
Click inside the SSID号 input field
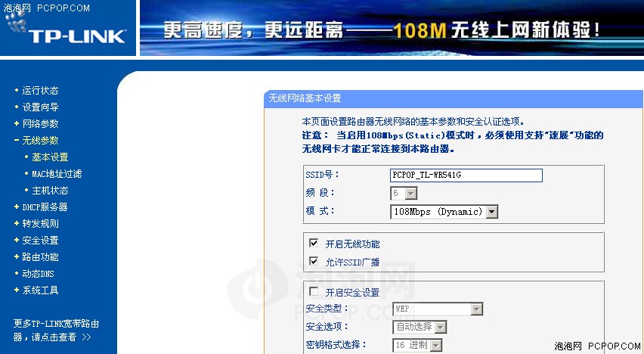click(466, 175)
